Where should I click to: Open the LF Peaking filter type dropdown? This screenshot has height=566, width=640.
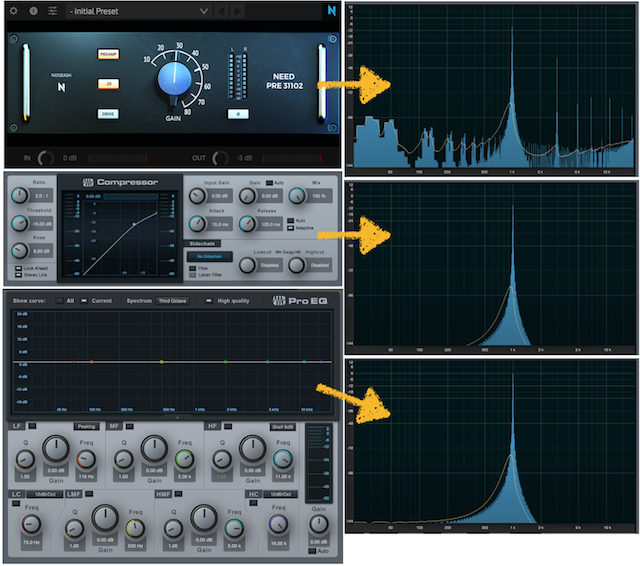point(87,426)
